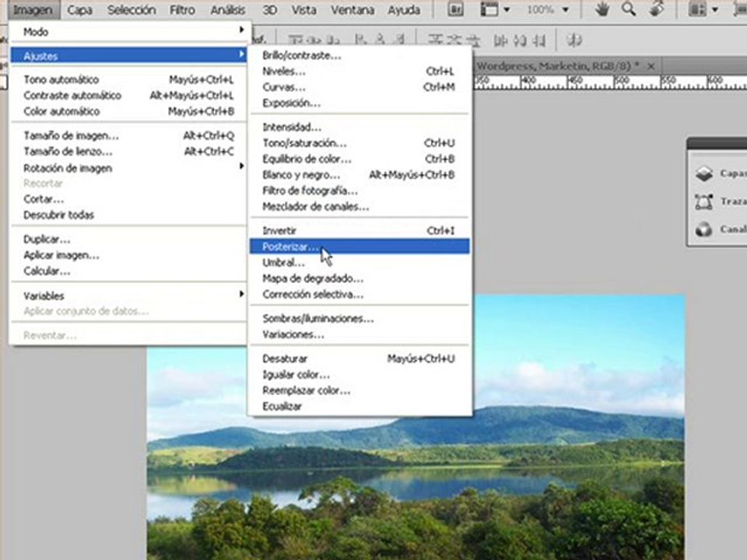
Task: Open the Capa menu
Action: coord(79,9)
